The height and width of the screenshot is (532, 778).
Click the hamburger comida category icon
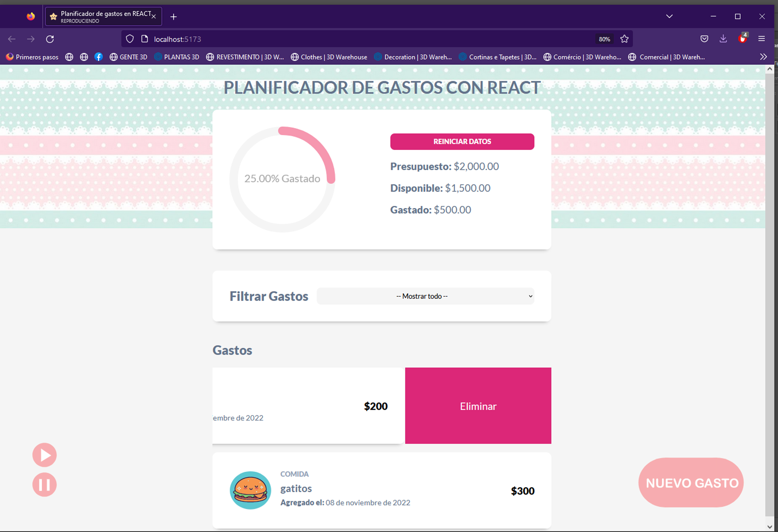pyautogui.click(x=250, y=491)
